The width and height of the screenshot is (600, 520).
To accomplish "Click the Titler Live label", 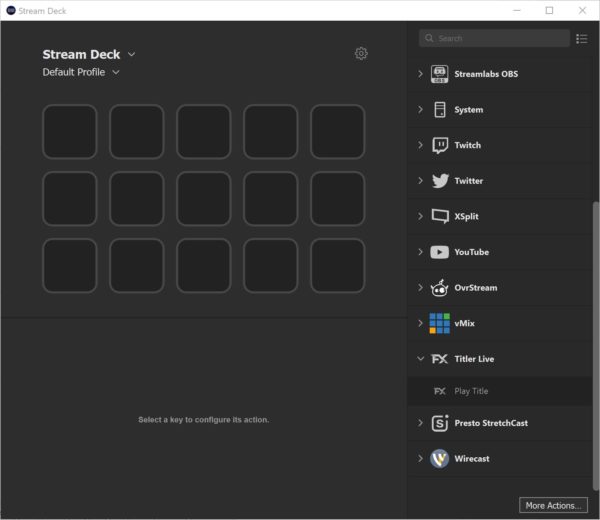I will coord(474,359).
